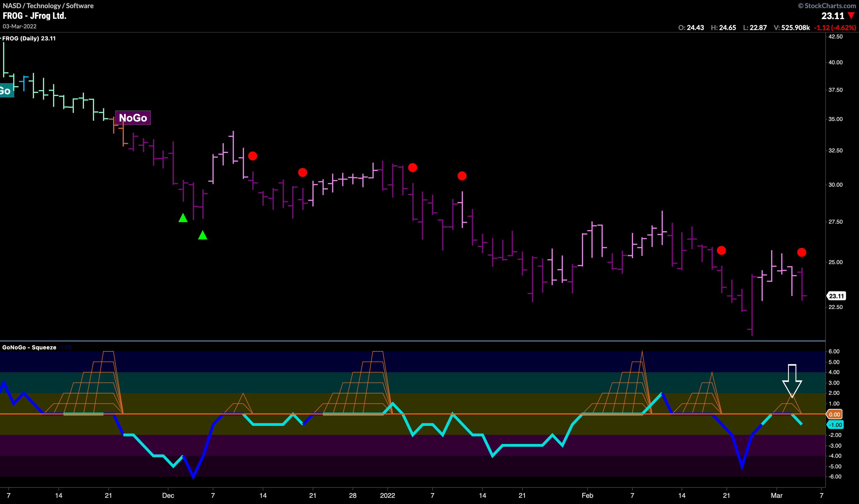Screen dimensions: 859x504
Task: Click the Open value 24.43
Action: tap(695, 28)
